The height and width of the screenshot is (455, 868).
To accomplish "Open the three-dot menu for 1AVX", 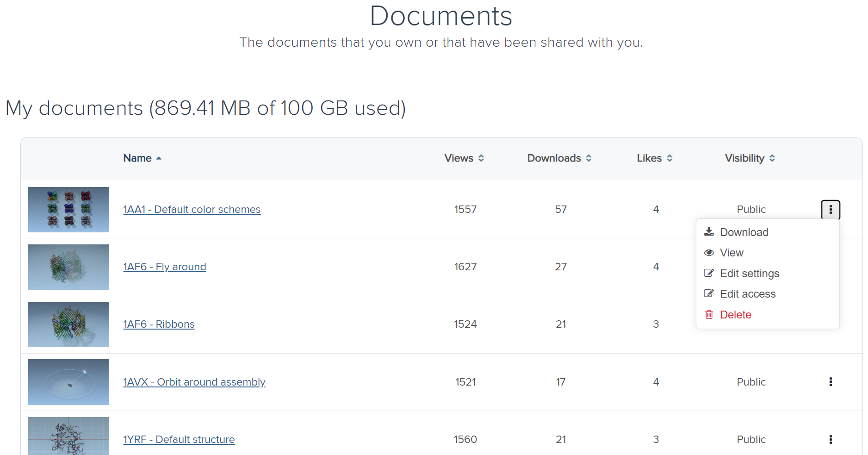I will click(x=831, y=382).
